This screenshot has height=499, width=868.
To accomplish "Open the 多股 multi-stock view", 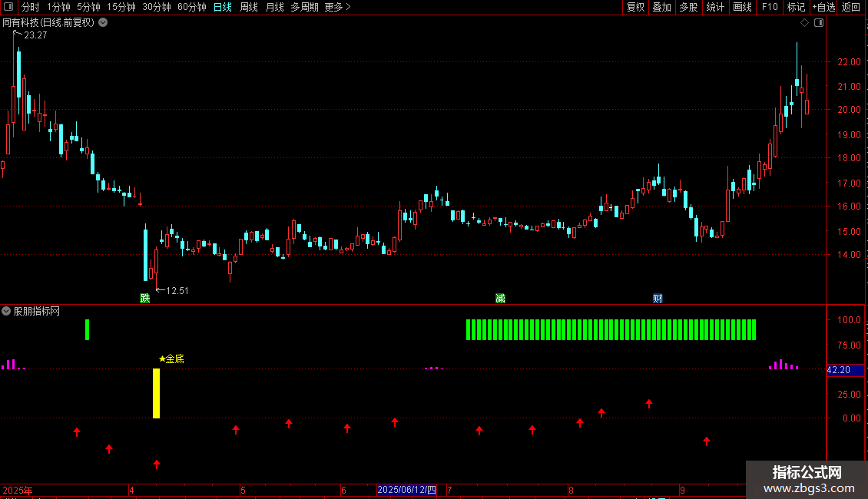I will pos(689,7).
